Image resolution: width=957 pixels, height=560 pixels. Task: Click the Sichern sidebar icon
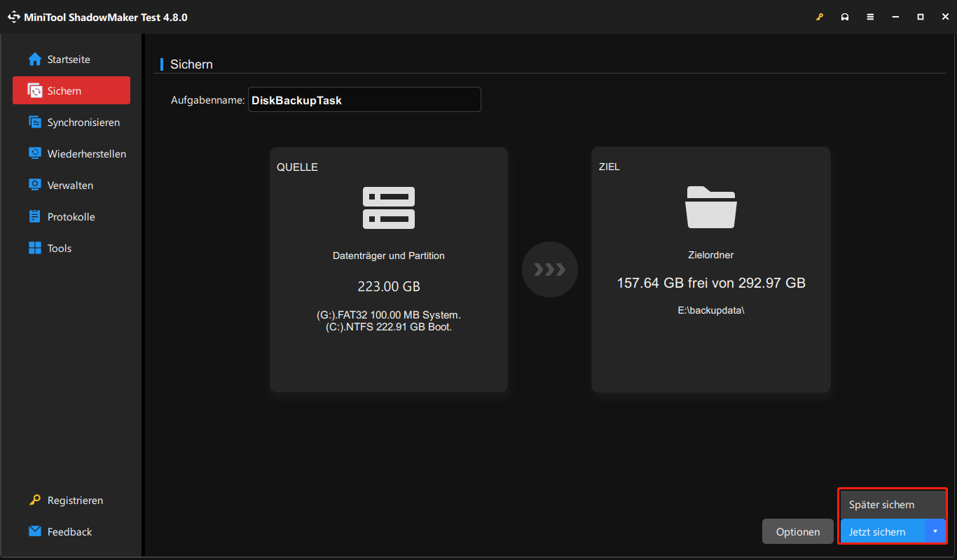click(x=35, y=91)
